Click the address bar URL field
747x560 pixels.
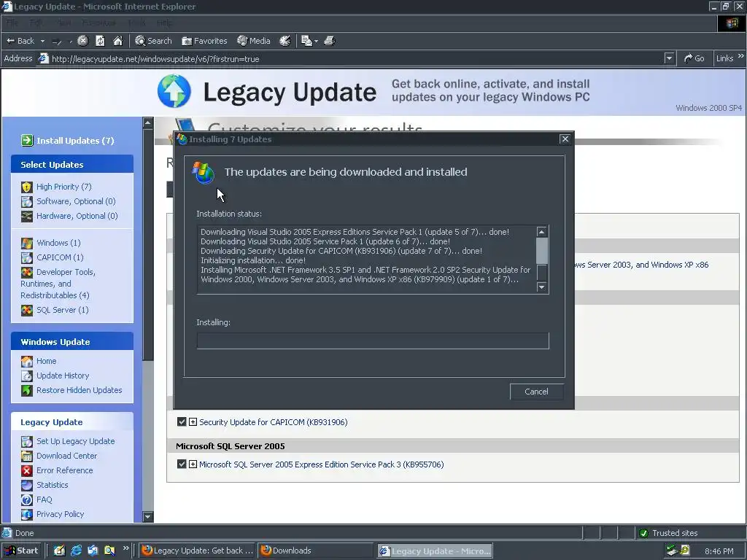click(x=356, y=58)
